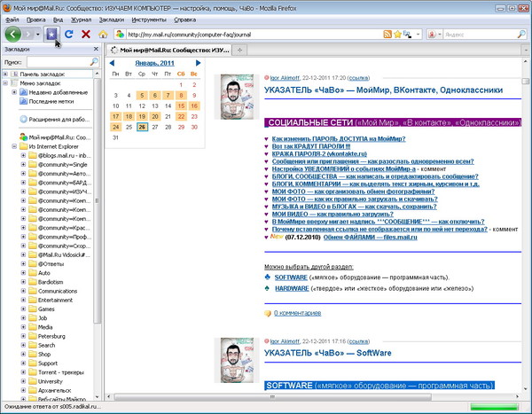Open Как изменить ПАРОЛЬ ДОСТУПА link
Viewport: 532px width, 414px height.
coord(339,138)
